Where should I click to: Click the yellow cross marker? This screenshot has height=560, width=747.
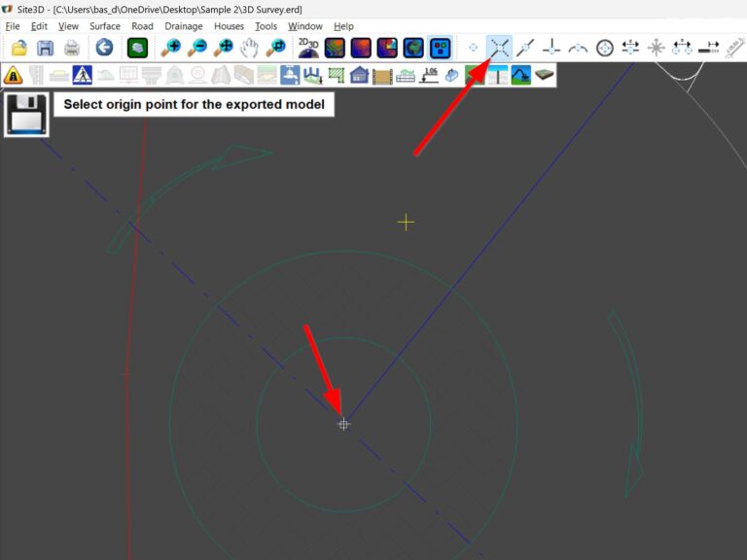click(x=406, y=223)
